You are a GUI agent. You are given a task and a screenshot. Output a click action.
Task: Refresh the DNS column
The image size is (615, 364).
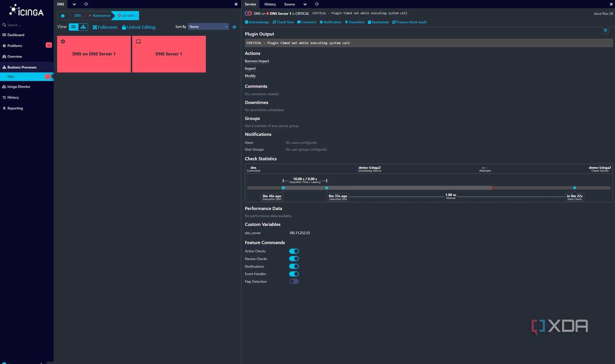[x=86, y=4]
